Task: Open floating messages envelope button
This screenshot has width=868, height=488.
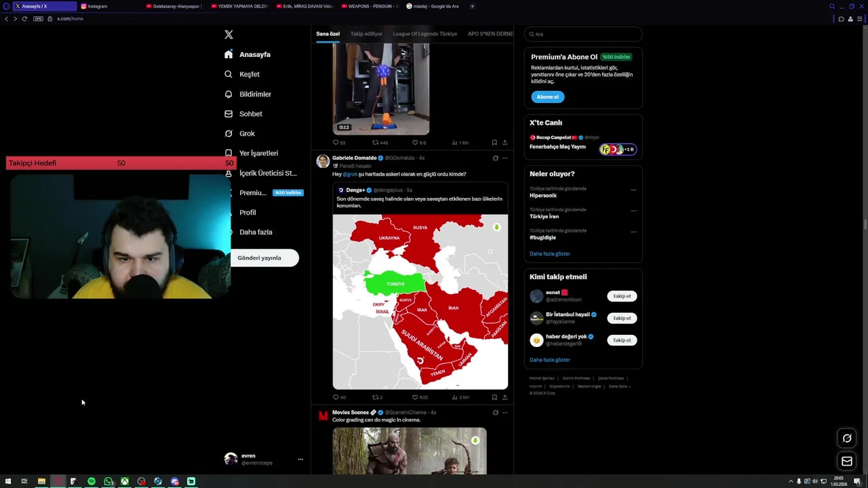Action: click(847, 462)
